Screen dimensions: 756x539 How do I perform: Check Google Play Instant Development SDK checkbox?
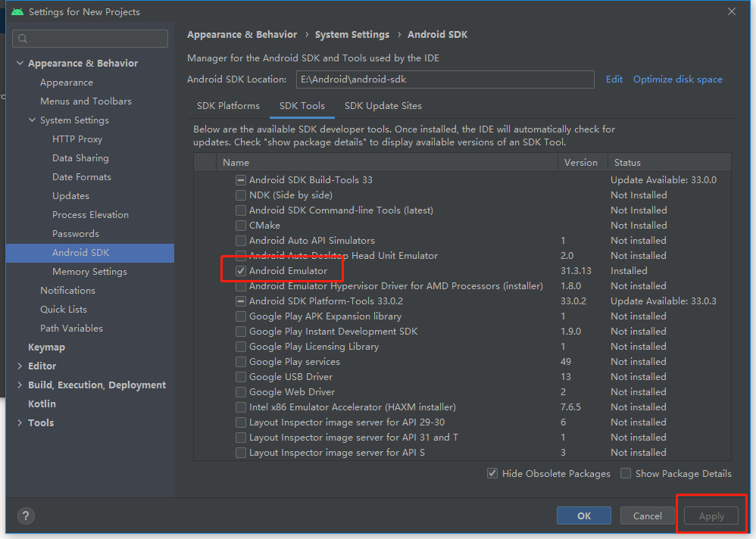[241, 332]
